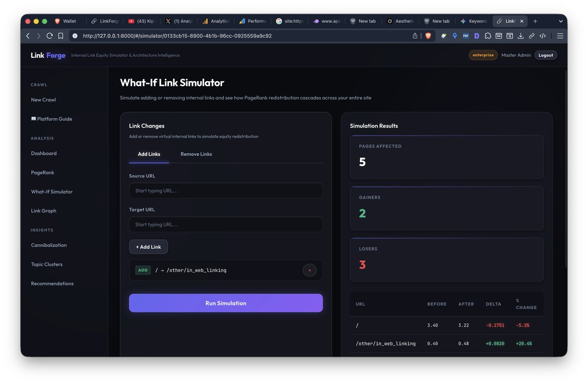
Task: Open Link Graph in sidebar
Action: point(44,211)
